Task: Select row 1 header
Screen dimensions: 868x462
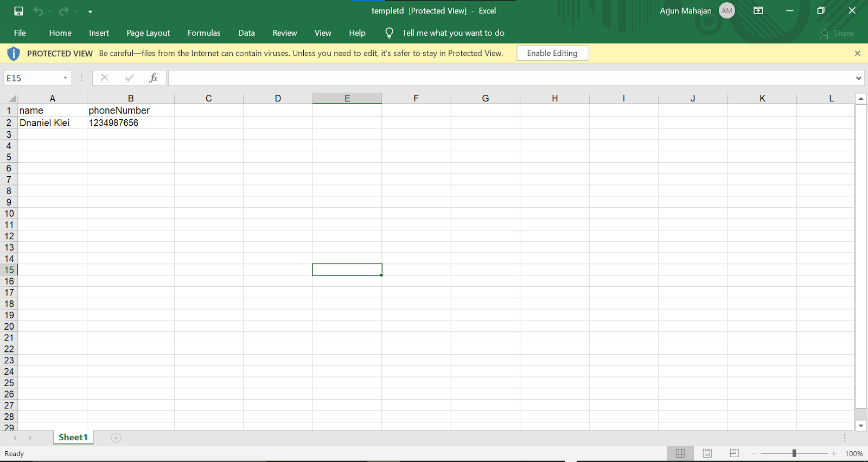Action: click(9, 111)
